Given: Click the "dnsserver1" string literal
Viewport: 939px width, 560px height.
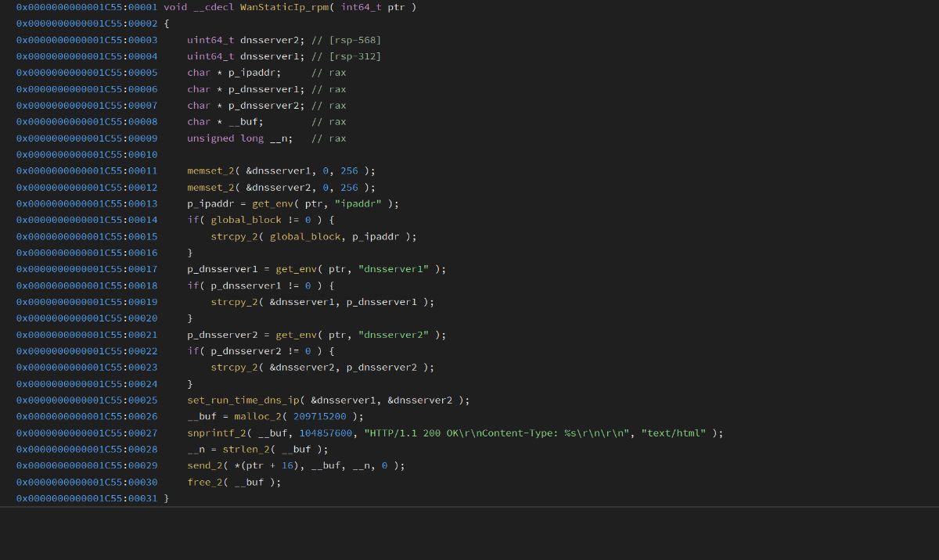Looking at the screenshot, I should pos(394,270).
